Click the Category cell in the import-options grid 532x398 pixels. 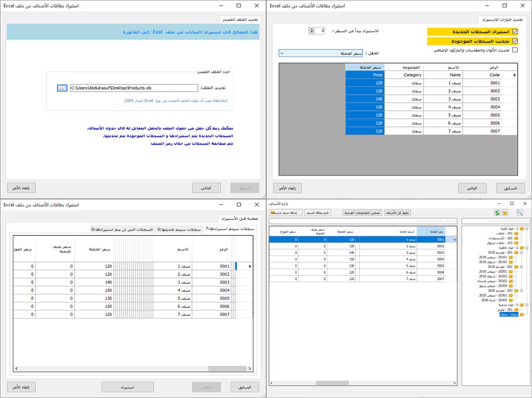pos(404,75)
